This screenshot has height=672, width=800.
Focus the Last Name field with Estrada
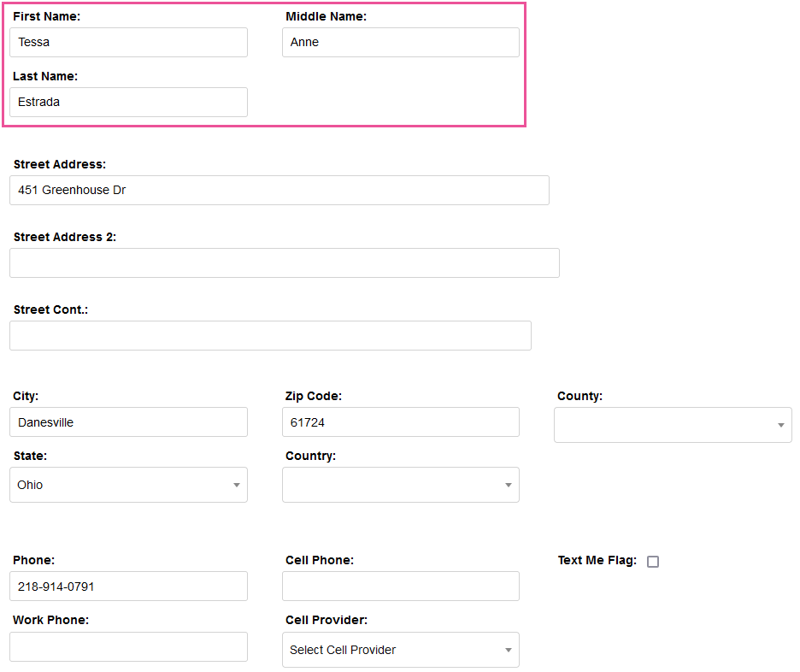128,102
